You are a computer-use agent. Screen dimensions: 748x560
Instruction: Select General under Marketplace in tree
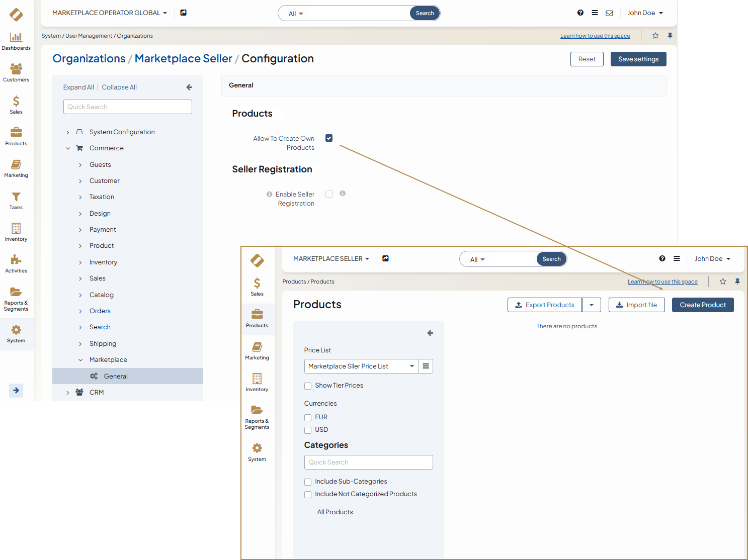coord(116,376)
